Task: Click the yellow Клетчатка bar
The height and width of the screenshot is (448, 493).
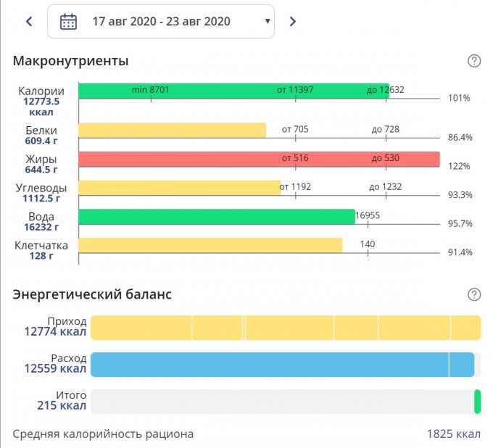Action: coord(210,245)
